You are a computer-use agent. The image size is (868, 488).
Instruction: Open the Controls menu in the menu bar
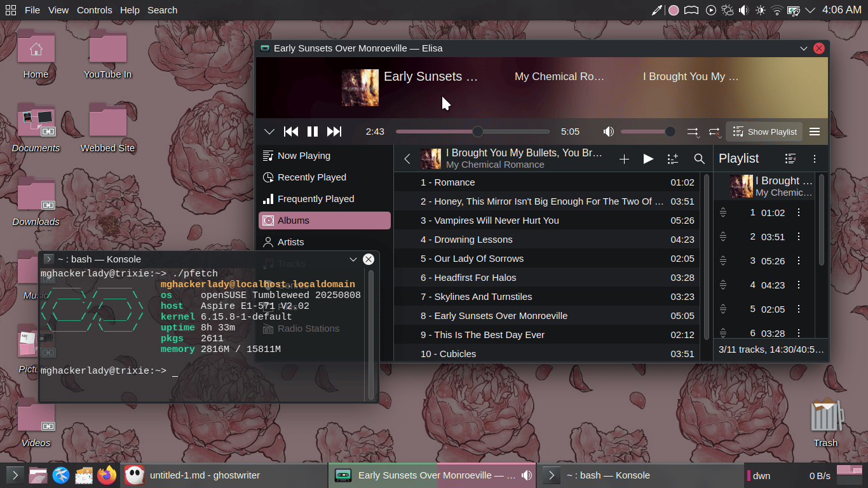(x=94, y=10)
